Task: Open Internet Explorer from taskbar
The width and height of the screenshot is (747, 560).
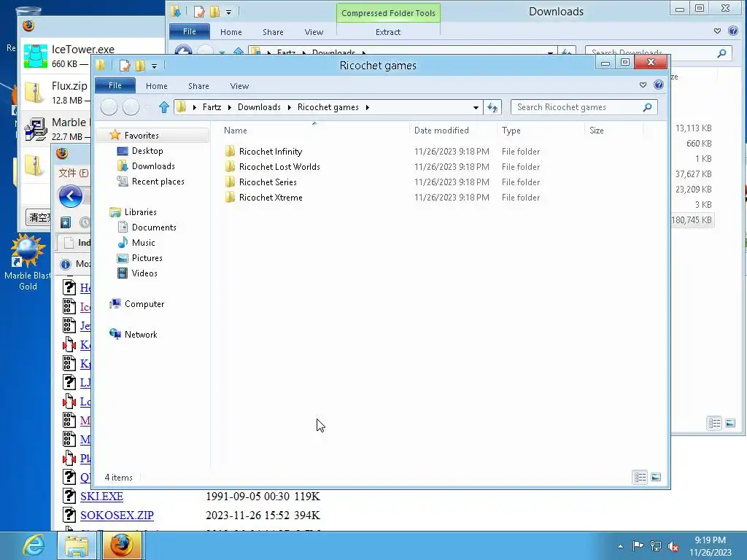Action: 34,545
